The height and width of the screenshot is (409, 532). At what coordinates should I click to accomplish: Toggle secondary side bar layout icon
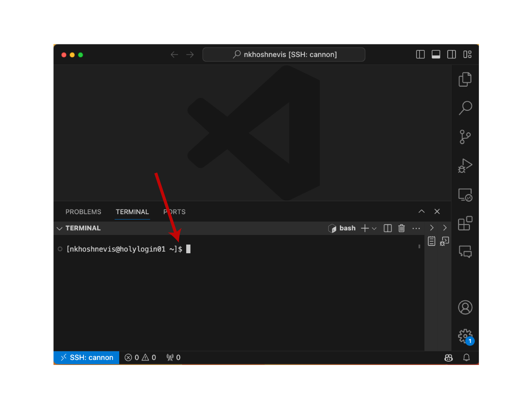pos(451,54)
